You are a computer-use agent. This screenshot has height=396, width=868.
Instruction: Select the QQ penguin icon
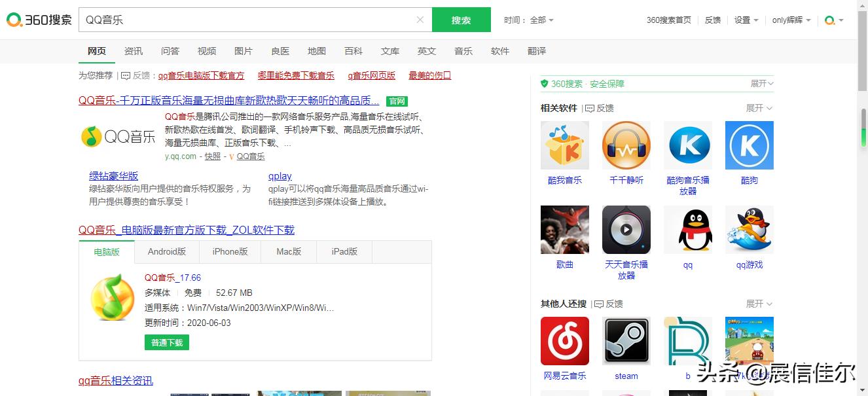(687, 230)
